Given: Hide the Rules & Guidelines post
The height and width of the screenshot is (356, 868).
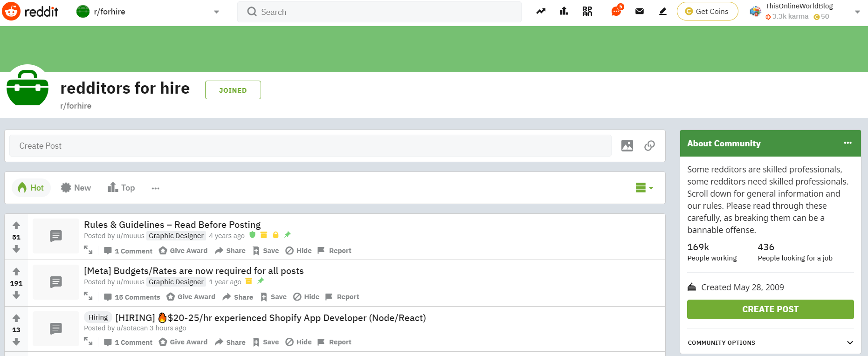Looking at the screenshot, I should point(298,251).
